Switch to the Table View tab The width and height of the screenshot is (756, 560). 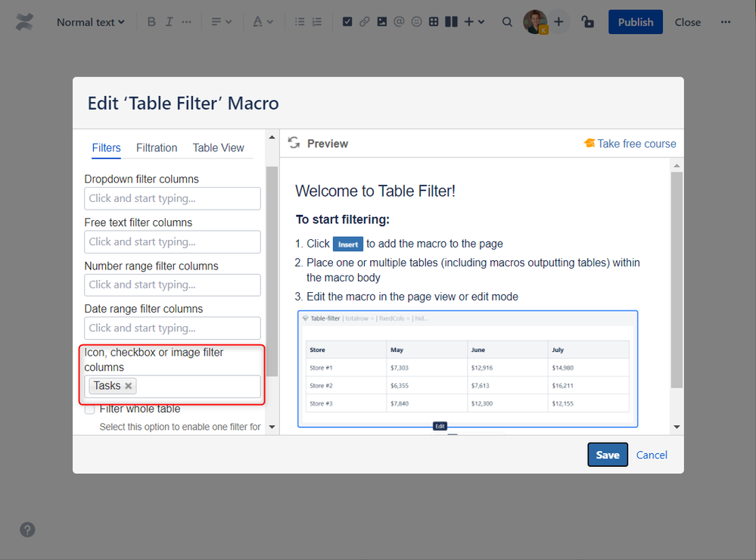pyautogui.click(x=219, y=148)
